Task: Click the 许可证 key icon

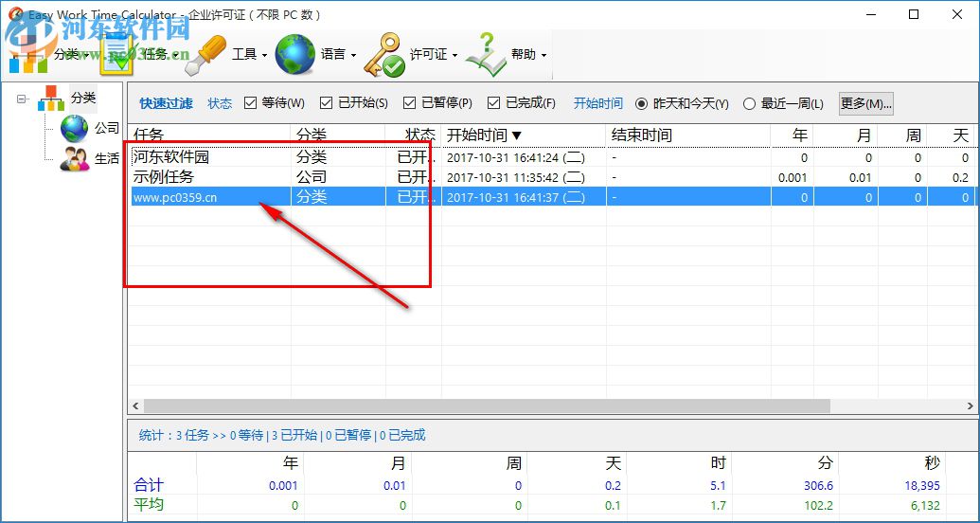Action: [383, 56]
